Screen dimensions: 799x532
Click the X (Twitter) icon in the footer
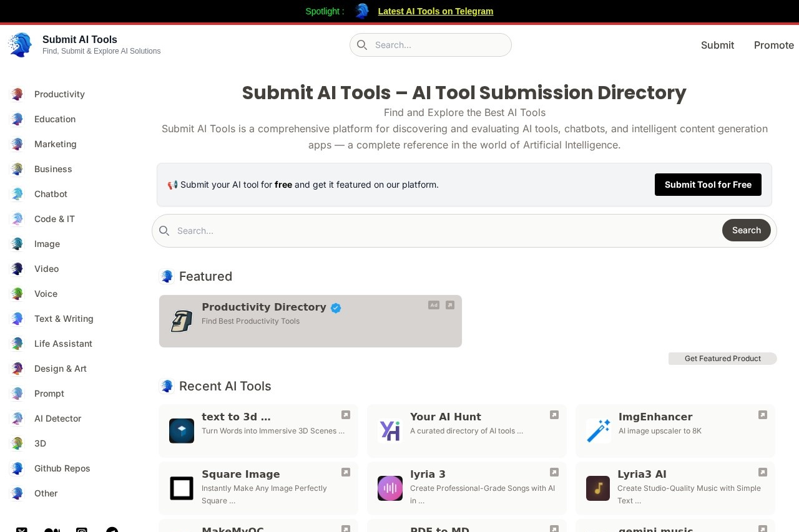22,530
